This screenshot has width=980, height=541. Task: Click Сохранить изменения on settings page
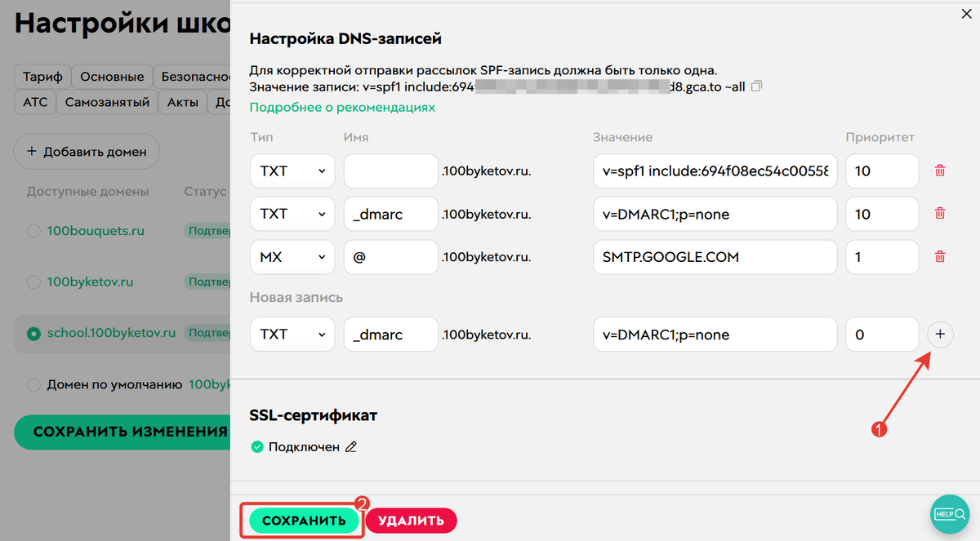(122, 432)
